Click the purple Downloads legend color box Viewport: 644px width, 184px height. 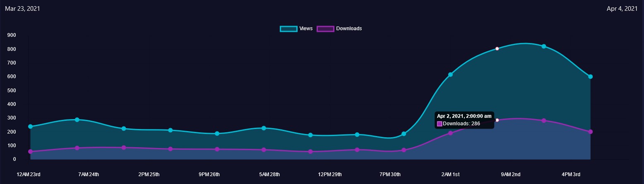tap(325, 29)
